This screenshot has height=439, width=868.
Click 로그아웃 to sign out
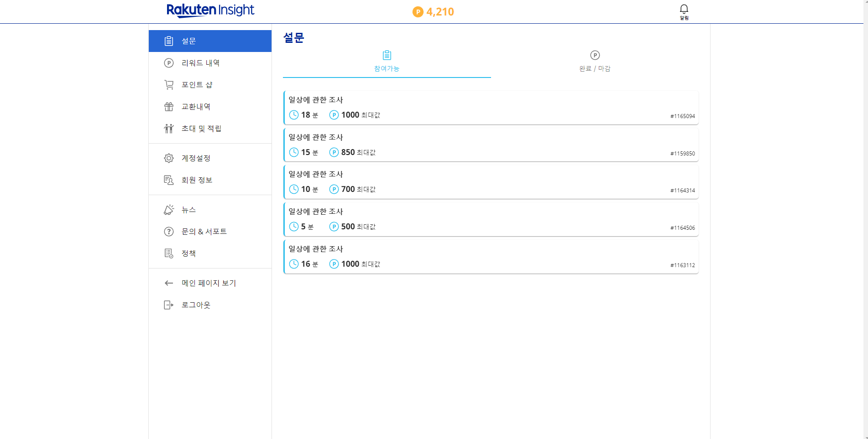tap(210, 305)
